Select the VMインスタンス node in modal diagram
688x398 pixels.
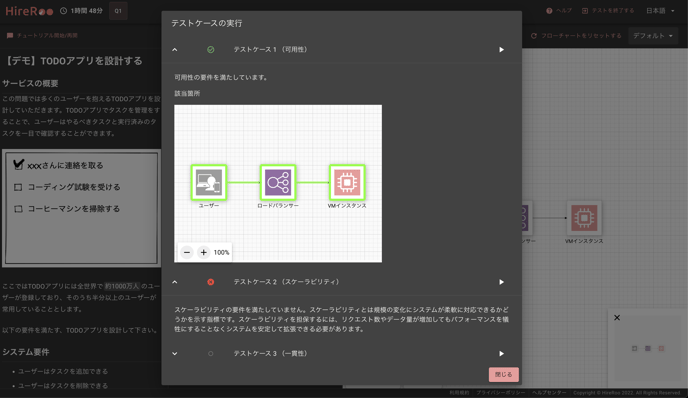pyautogui.click(x=347, y=182)
